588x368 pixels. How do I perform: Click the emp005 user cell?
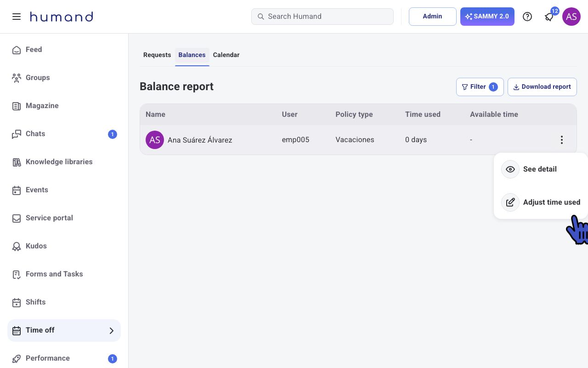296,140
